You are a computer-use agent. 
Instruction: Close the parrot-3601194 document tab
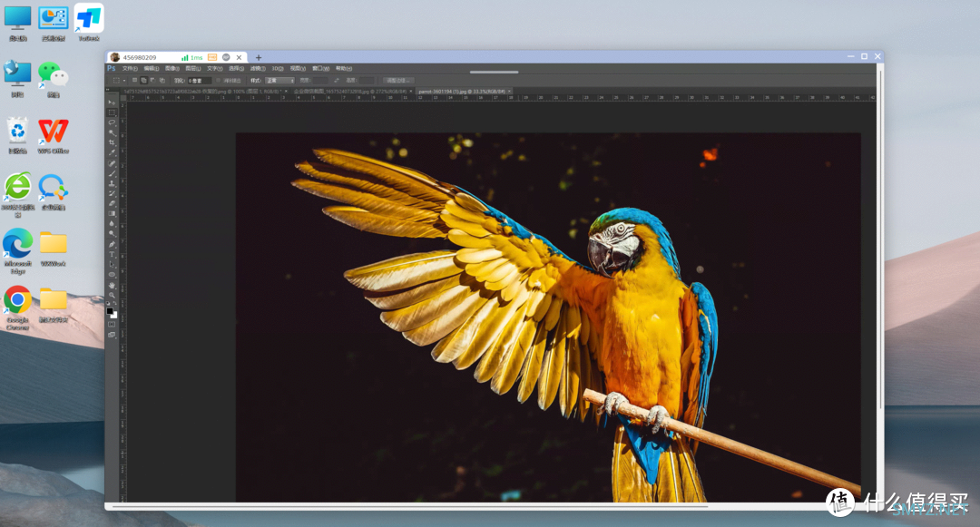pyautogui.click(x=509, y=92)
